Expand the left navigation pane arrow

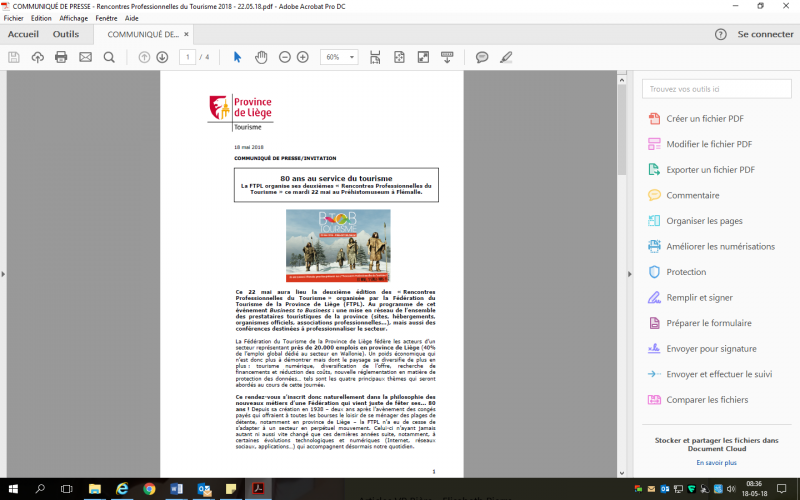click(3, 274)
